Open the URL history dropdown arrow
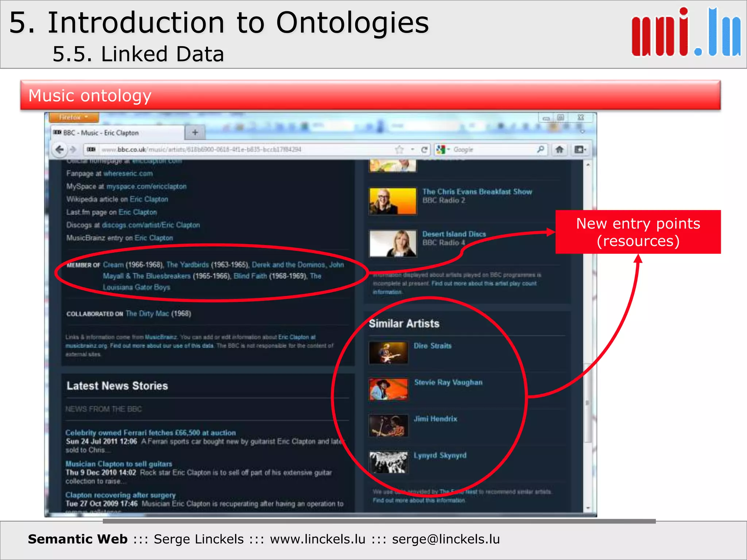This screenshot has width=747, height=560. [x=413, y=149]
